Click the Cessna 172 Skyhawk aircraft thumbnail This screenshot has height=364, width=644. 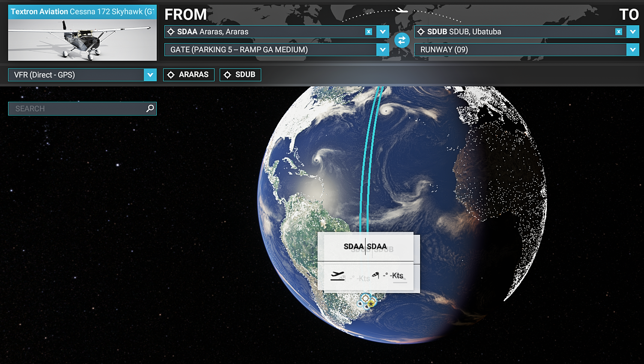(x=82, y=40)
